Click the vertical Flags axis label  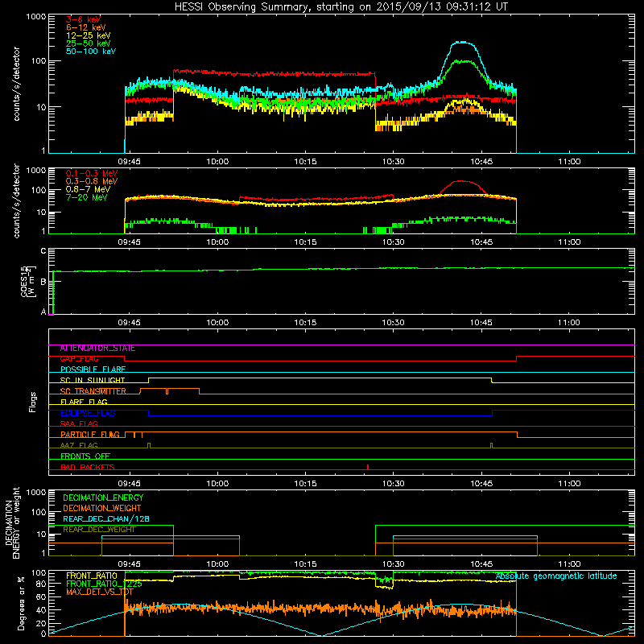tap(32, 402)
